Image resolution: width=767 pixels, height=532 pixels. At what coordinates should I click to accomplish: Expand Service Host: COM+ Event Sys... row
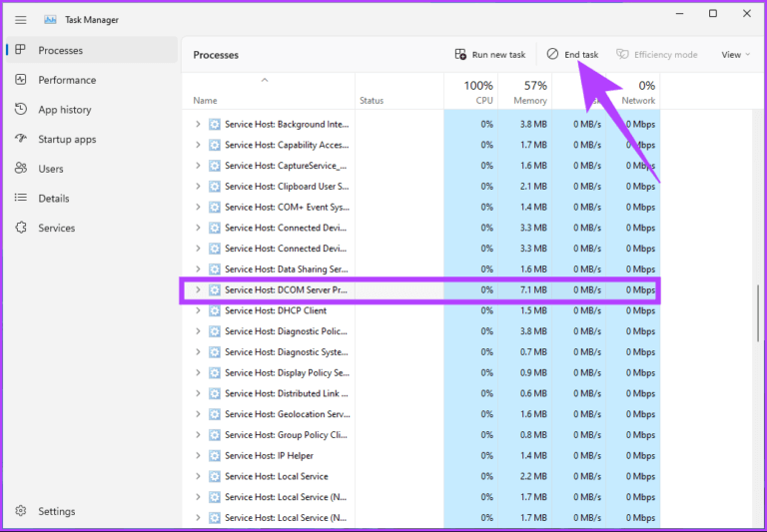[198, 207]
